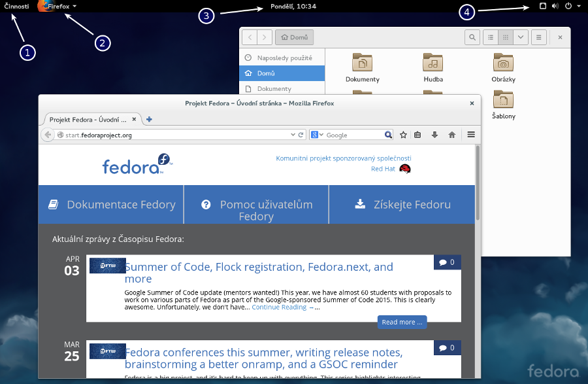The image size is (588, 384).
Task: Reload the page with the refresh icon
Action: coord(301,135)
